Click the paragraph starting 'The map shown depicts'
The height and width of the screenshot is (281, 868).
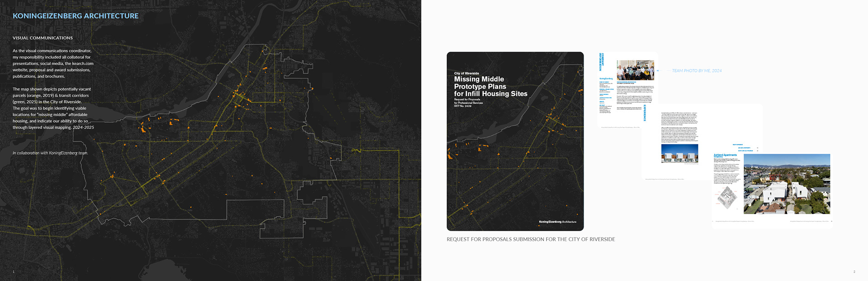point(53,108)
